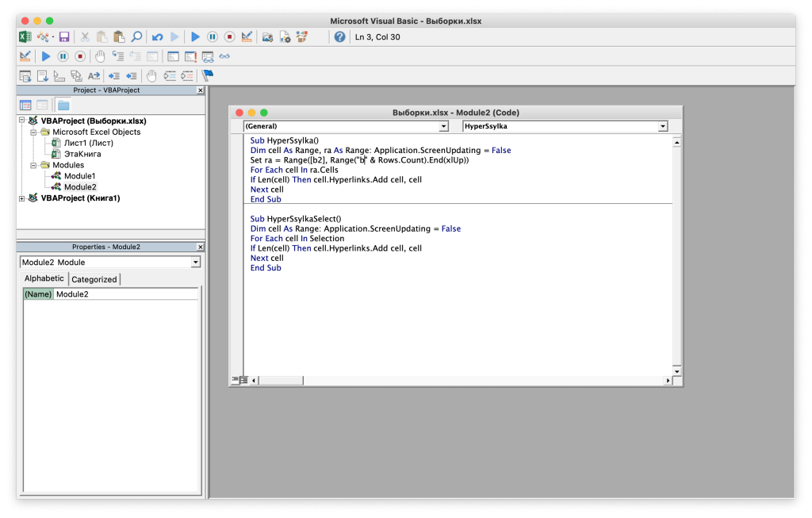Switch to Full Module View in code window

[244, 380]
